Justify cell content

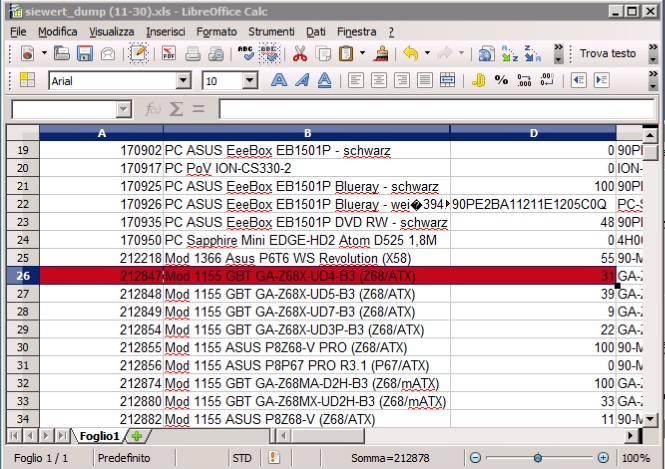(425, 80)
